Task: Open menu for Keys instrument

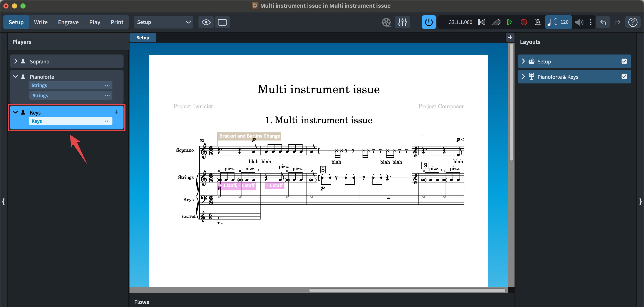Action: click(x=107, y=121)
